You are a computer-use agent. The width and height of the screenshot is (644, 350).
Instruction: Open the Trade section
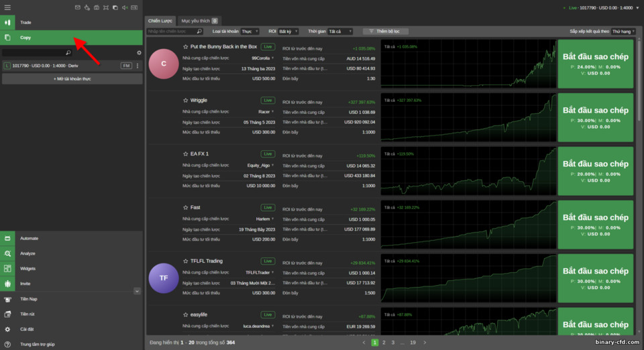click(72, 22)
